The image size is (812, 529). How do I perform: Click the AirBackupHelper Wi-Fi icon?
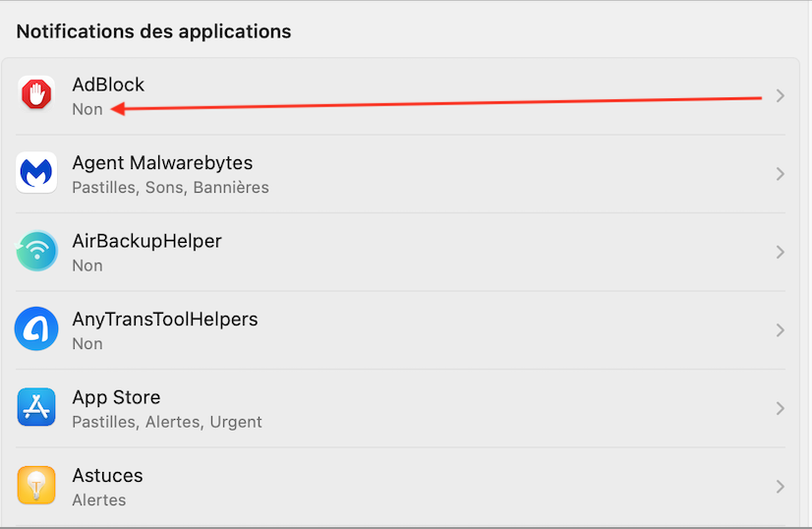[36, 252]
